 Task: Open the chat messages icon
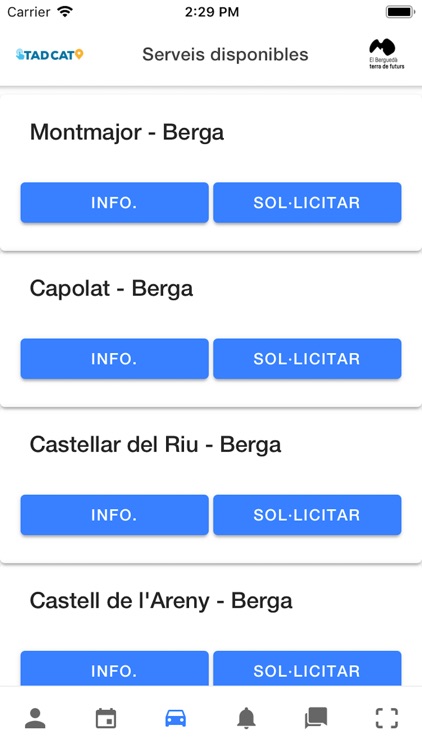pyautogui.click(x=316, y=718)
